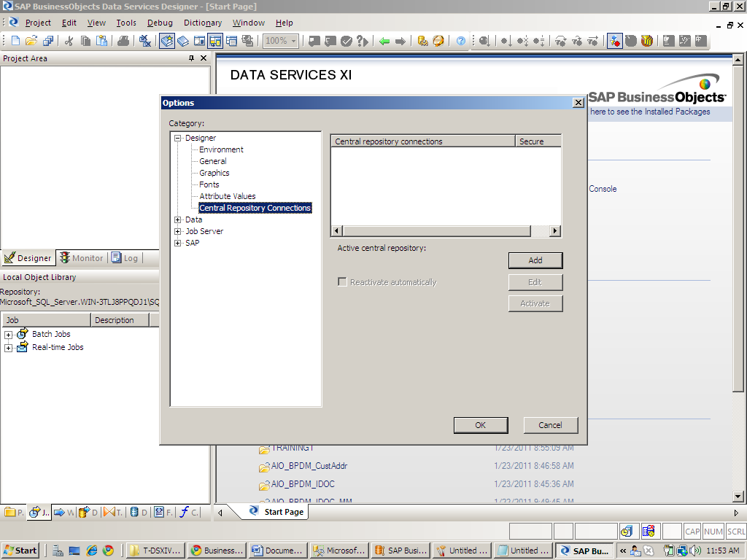Click the Forward arrow toolbar icon
Screen dimensions: 747x560
[400, 41]
